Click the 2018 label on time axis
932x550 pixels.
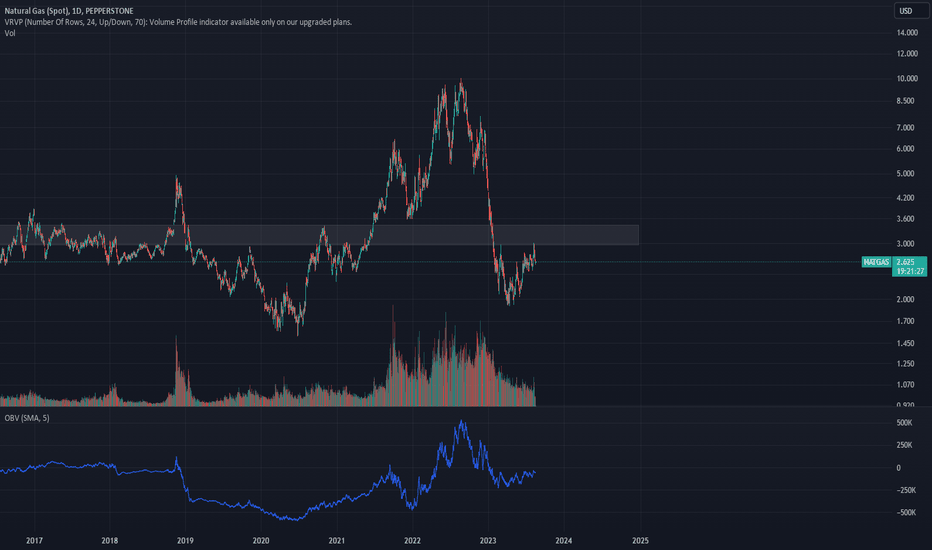tap(109, 540)
